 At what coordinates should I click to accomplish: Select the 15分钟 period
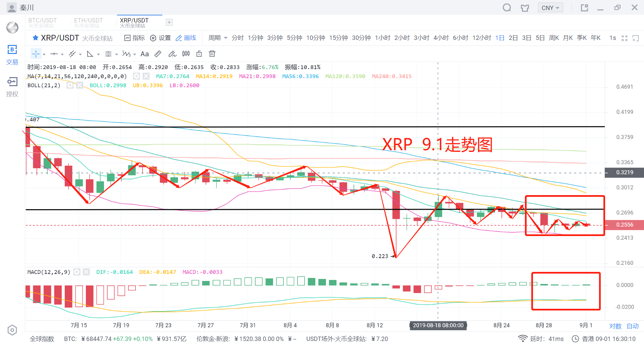(338, 38)
